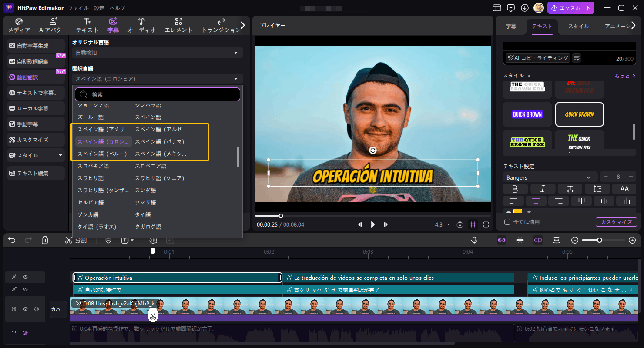644x348 pixels.
Task: Enable the 全てに適用 checkbox
Action: (507, 222)
